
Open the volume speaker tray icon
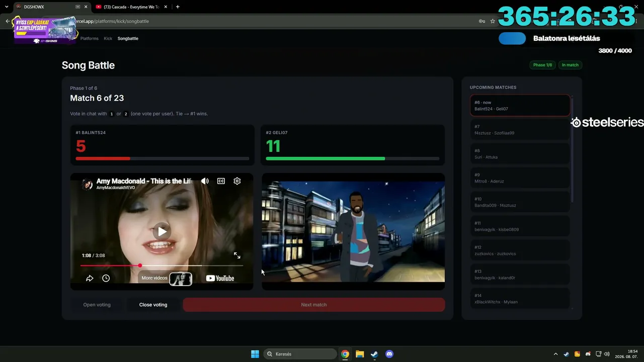pos(607,354)
